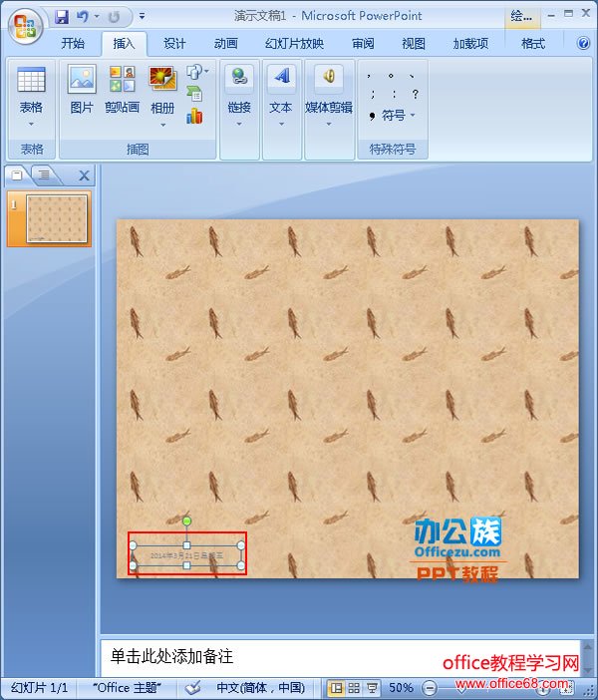Click the 链接 globe icon
Image resolution: width=598 pixels, height=700 pixels.
(x=239, y=77)
